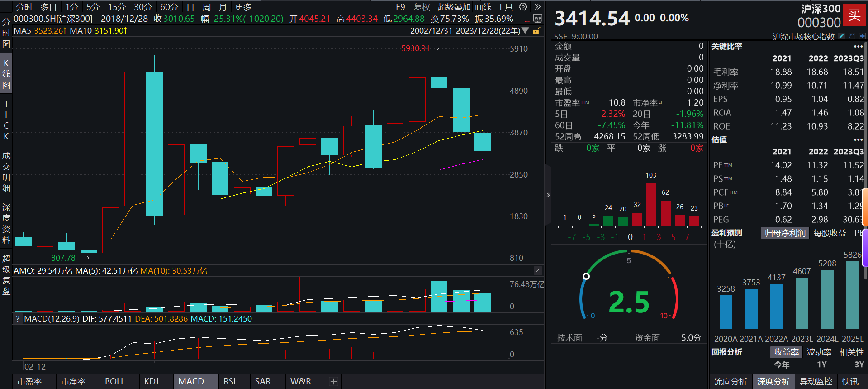Image resolution: width=868 pixels, height=389 pixels.
Task: Open the 关键比率 three-dot menu
Action: point(858,47)
